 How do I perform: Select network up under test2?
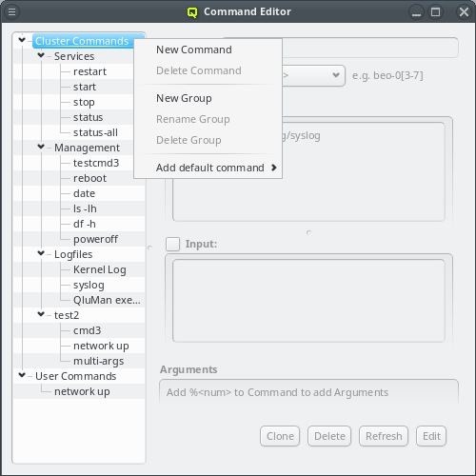[x=101, y=346]
